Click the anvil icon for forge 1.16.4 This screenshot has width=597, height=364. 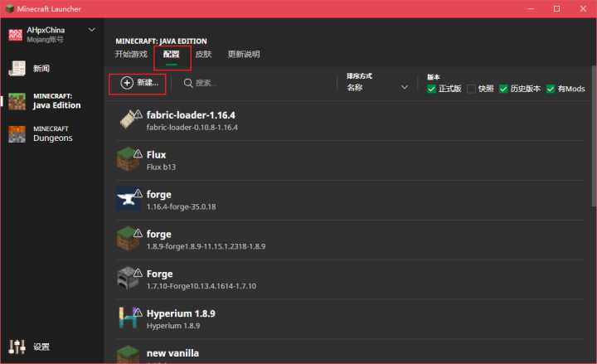pyautogui.click(x=127, y=200)
